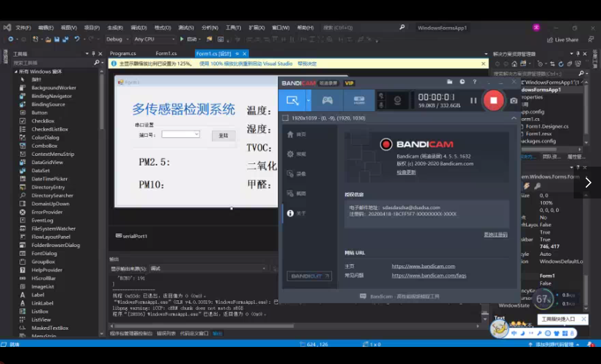Dismiss the yellow scaling info bar
This screenshot has height=364, width=601.
tap(483, 64)
